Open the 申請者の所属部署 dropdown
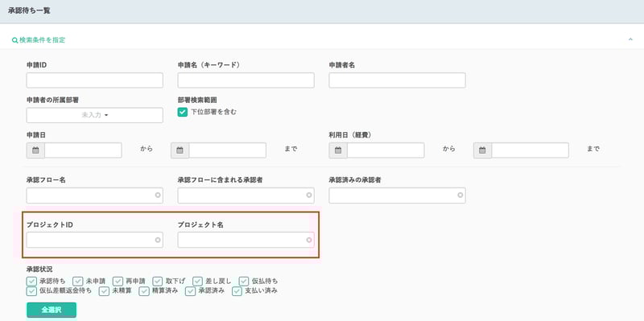 pos(94,115)
